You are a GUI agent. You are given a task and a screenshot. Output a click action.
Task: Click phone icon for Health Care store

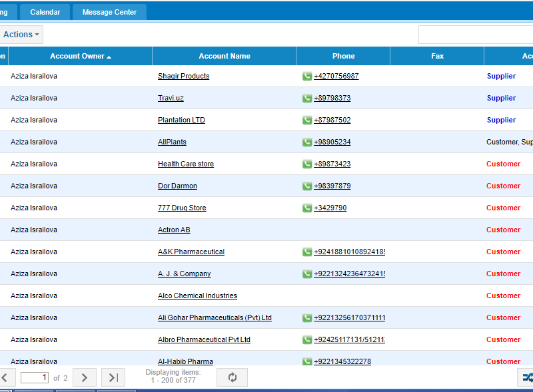(x=307, y=164)
